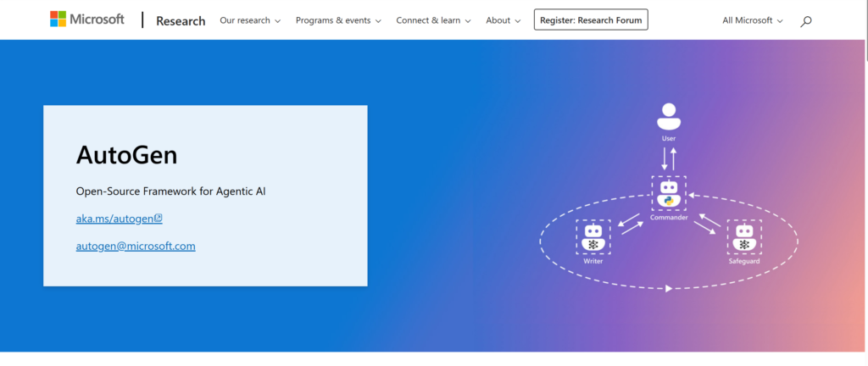Open the Connect & learn dropdown

(433, 20)
